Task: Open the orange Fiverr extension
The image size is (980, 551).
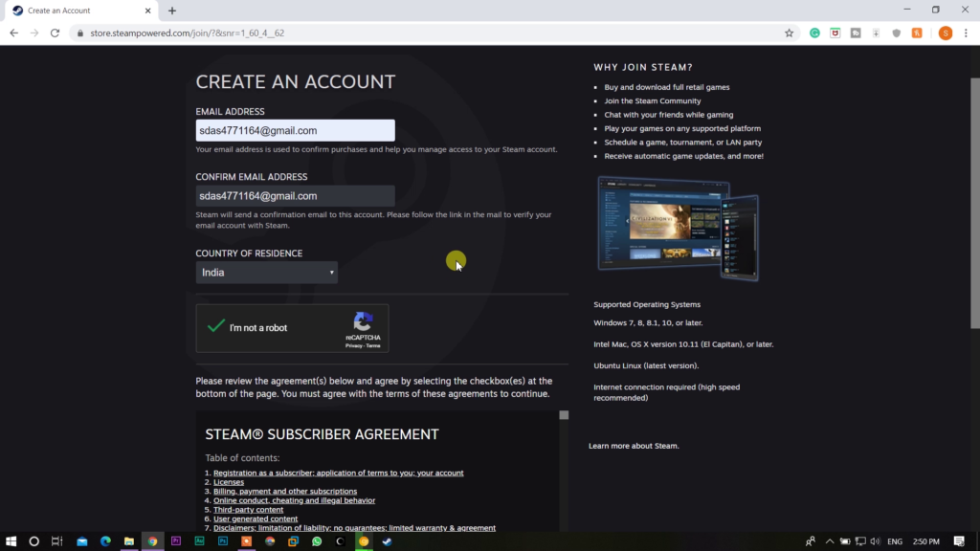Action: [x=917, y=33]
